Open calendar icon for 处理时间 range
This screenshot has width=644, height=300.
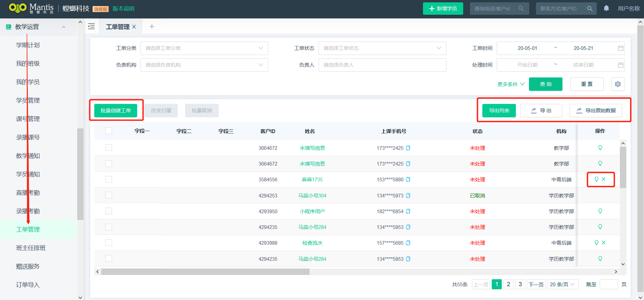coord(621,65)
